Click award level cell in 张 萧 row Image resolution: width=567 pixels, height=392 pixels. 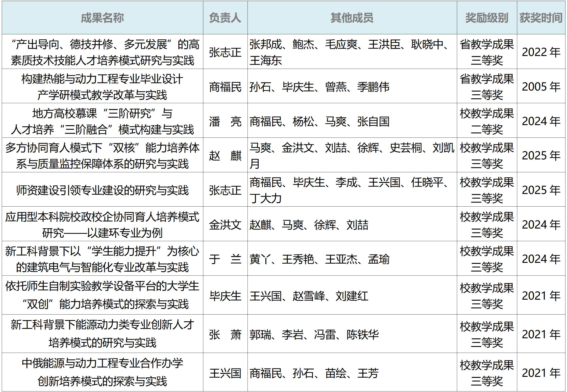click(487, 334)
